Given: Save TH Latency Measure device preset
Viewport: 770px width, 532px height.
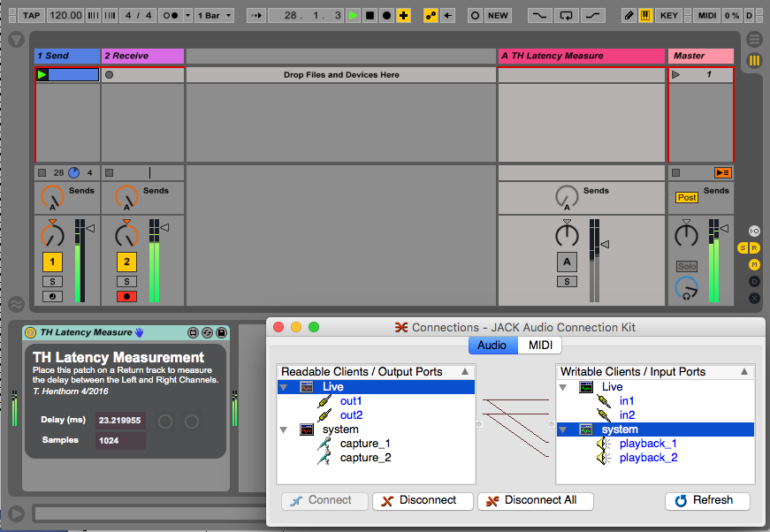Looking at the screenshot, I should [x=222, y=333].
